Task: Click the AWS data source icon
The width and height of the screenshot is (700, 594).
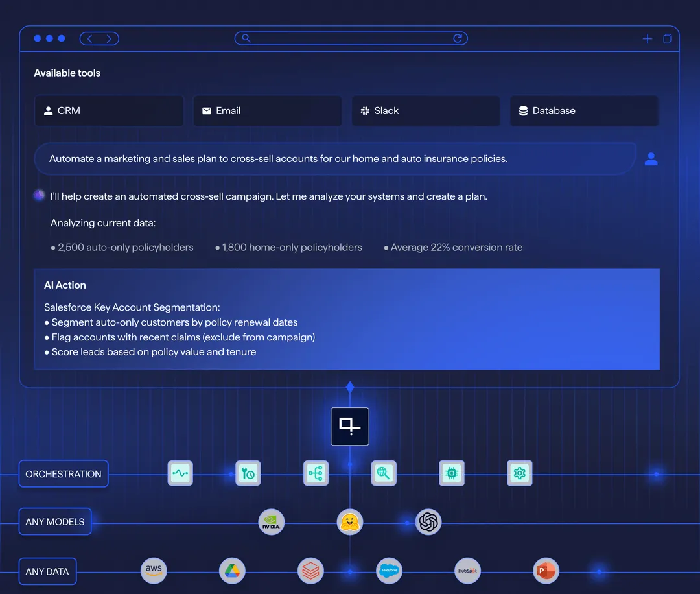Action: tap(154, 570)
